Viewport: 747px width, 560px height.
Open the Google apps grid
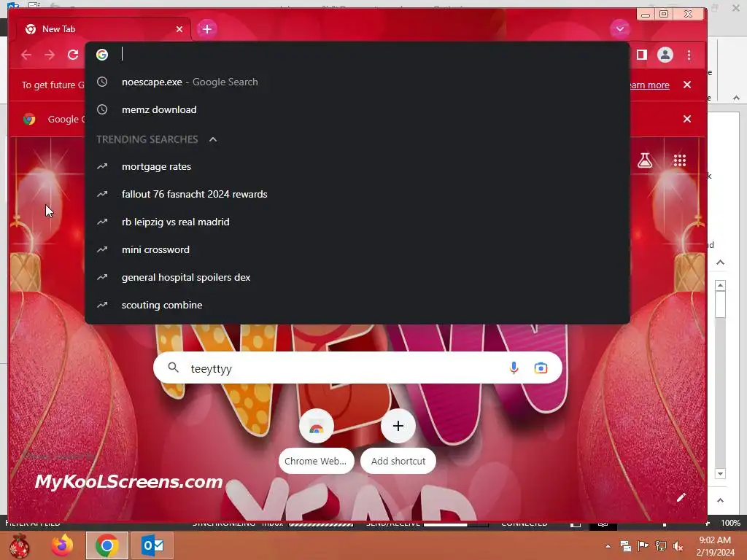680,160
